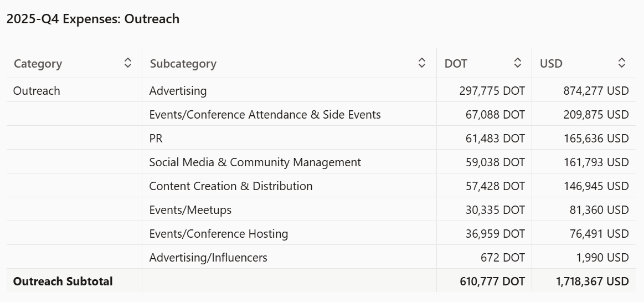Click the sort icon in the Subcategory header
Viewport: 644px width, 302px height.
click(422, 63)
